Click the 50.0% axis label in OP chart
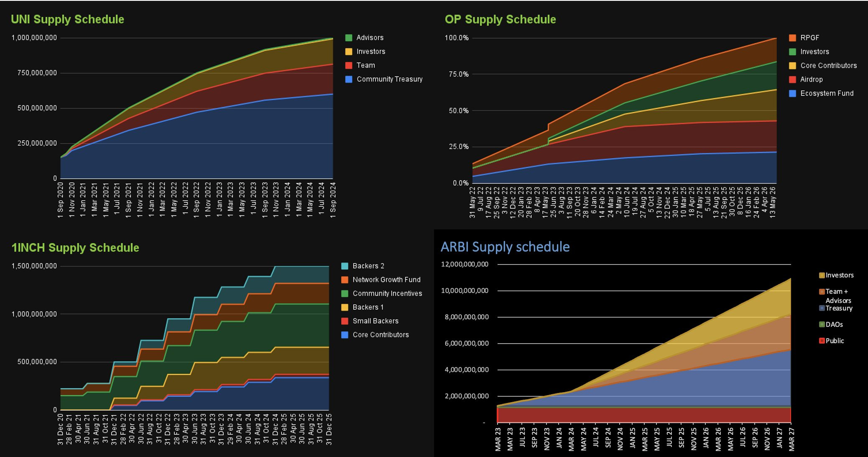The width and height of the screenshot is (868, 457). click(459, 110)
